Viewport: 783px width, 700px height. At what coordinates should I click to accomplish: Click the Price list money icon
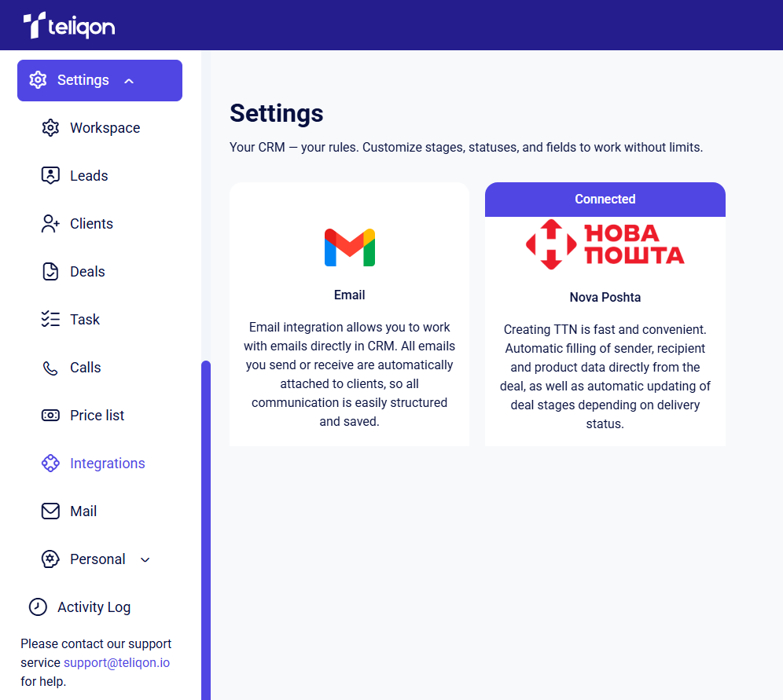(50, 415)
